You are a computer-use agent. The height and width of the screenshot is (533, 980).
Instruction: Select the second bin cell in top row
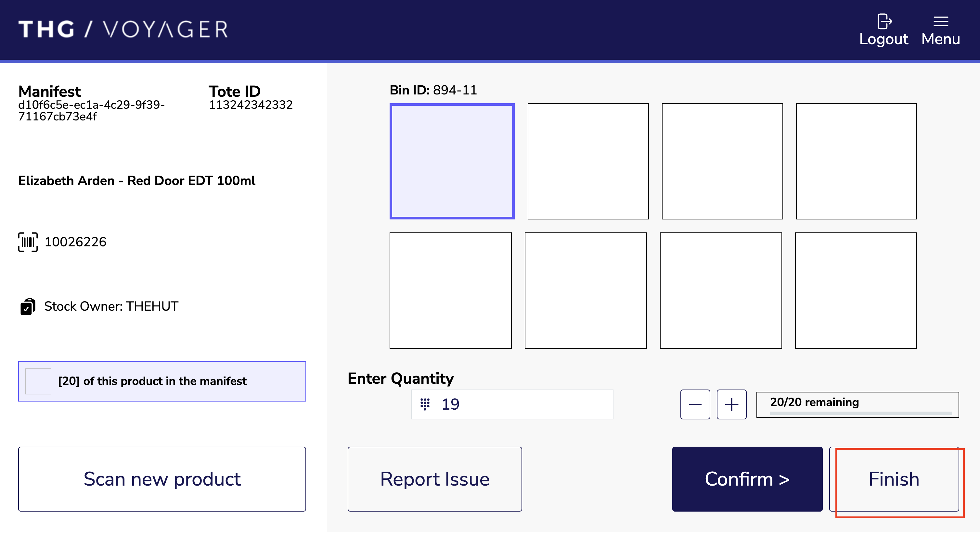(588, 161)
